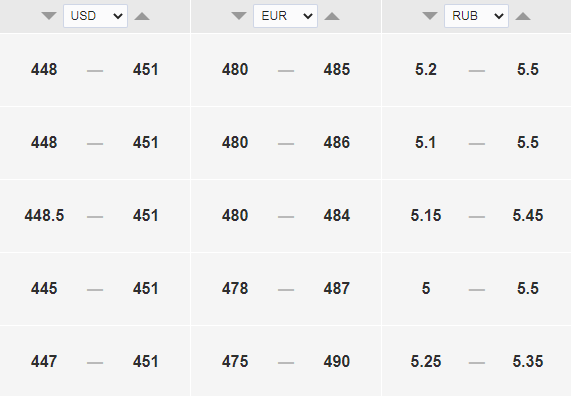
Task: Open the RUB currency dropdown
Action: (x=476, y=16)
